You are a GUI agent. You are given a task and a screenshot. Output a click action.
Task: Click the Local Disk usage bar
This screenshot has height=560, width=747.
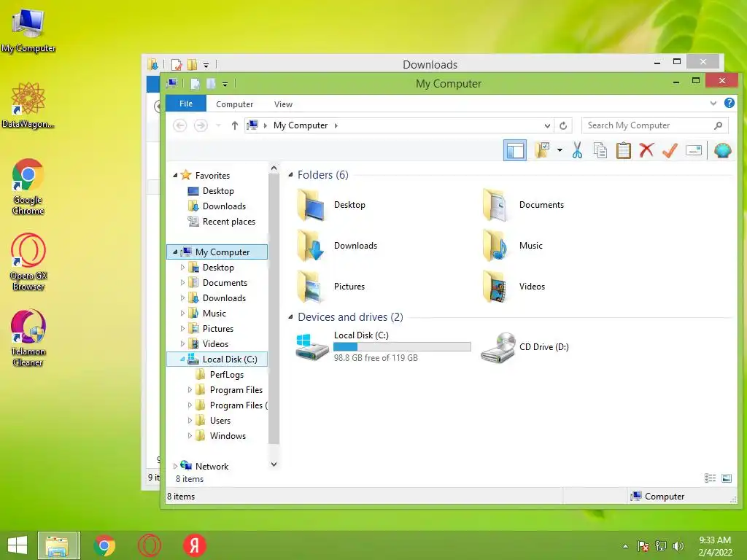[x=402, y=346]
